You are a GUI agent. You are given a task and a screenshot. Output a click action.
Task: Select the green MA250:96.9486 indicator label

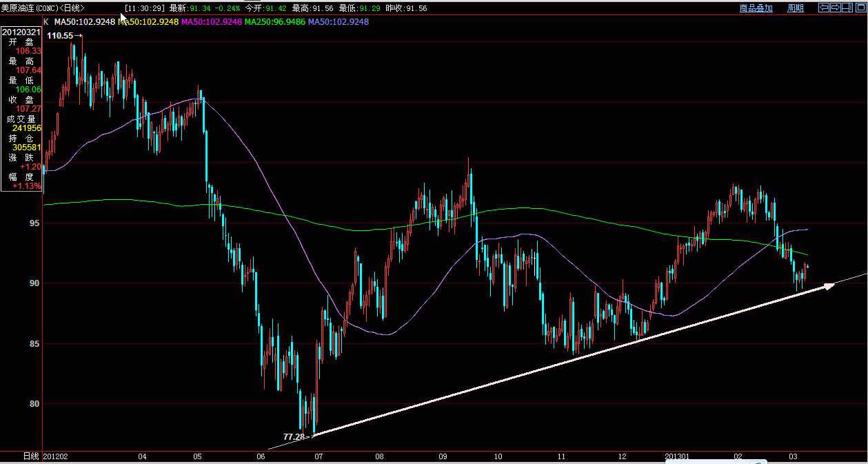click(275, 22)
